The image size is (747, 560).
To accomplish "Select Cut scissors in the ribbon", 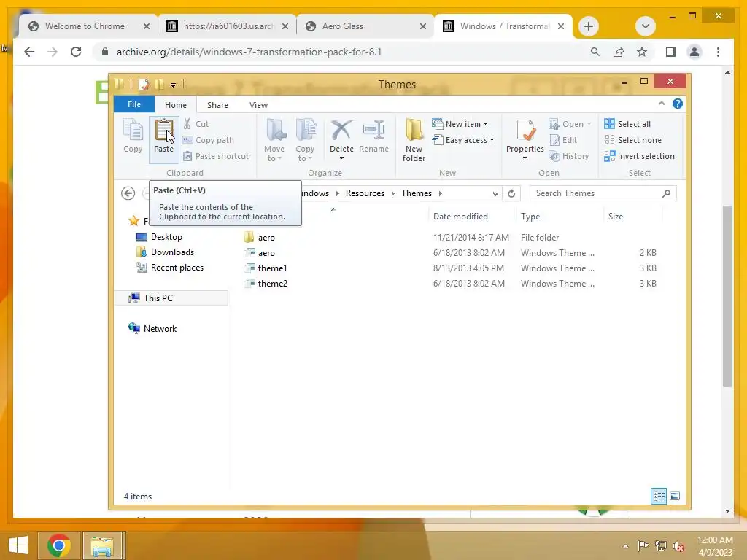I will [196, 124].
